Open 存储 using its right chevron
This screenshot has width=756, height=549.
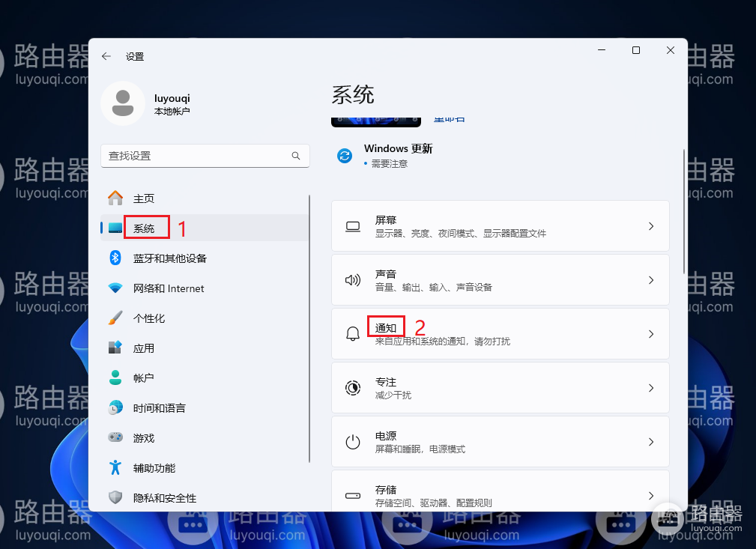[651, 496]
